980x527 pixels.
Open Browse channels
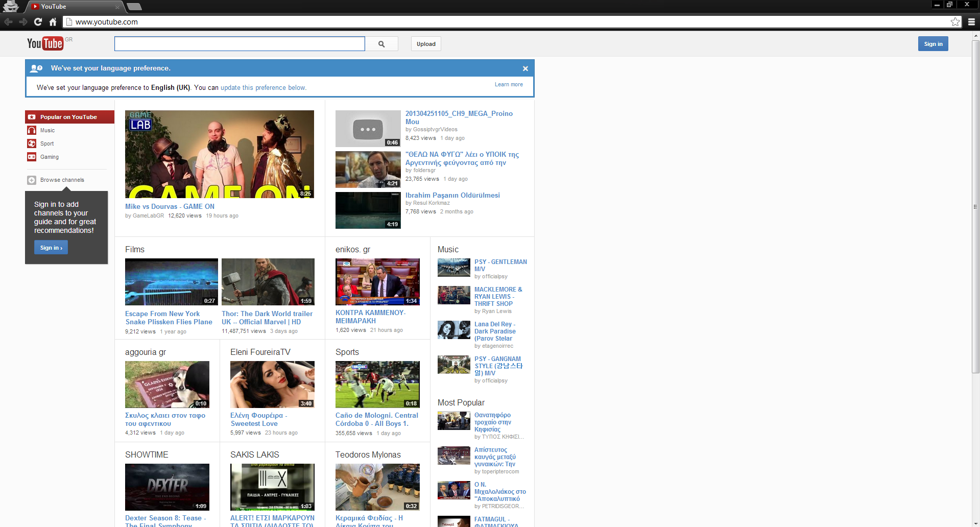(62, 180)
